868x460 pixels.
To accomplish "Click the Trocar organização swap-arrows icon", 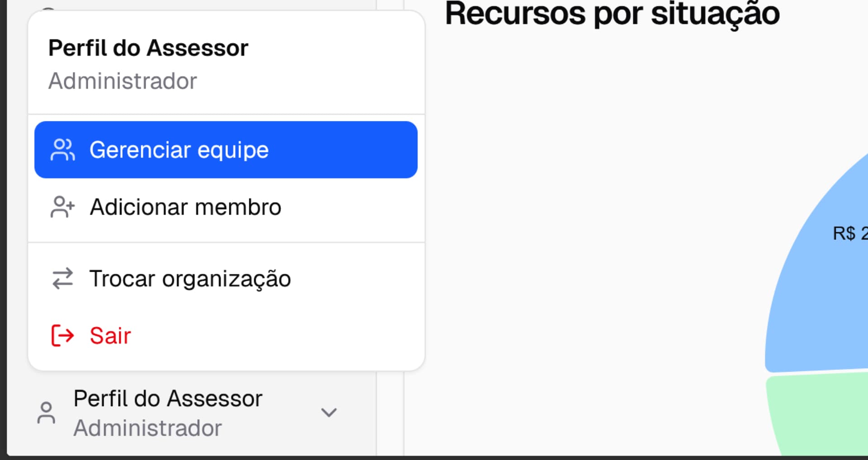I will 62,278.
